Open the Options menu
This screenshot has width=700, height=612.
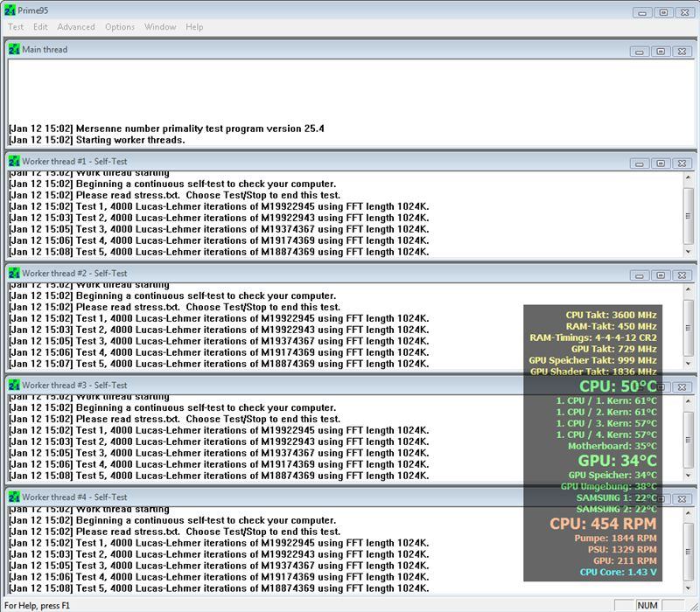coord(120,27)
